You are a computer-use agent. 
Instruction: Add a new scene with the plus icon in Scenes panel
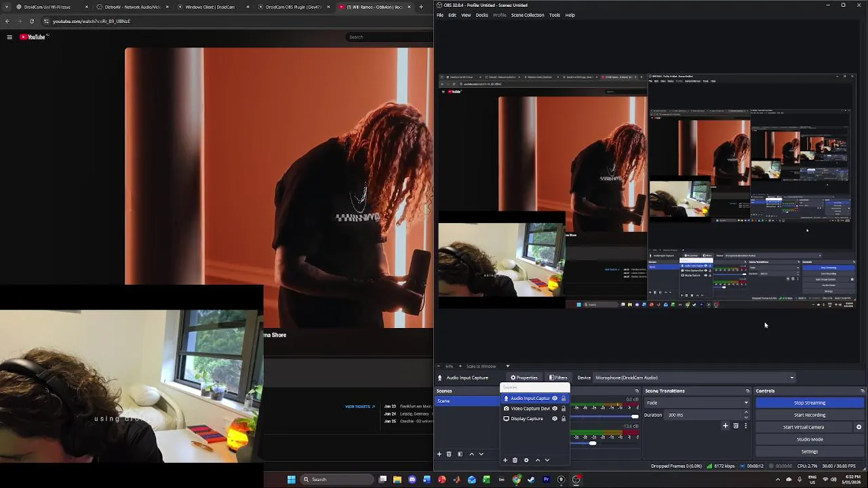(x=439, y=454)
